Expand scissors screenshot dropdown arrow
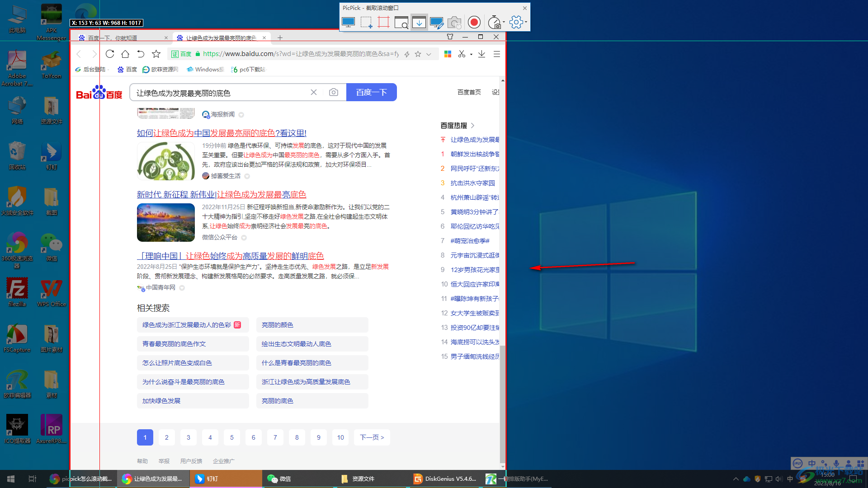The image size is (868, 488). [x=471, y=55]
